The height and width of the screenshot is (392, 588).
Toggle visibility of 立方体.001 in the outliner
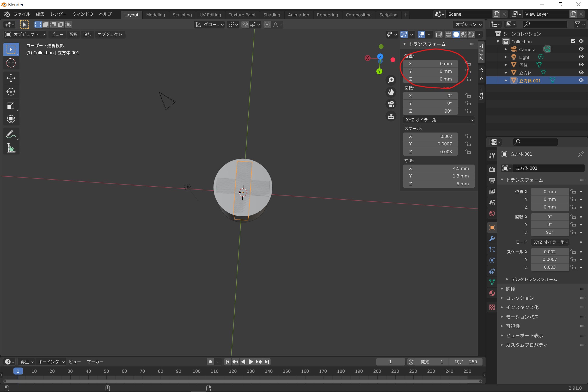[581, 80]
